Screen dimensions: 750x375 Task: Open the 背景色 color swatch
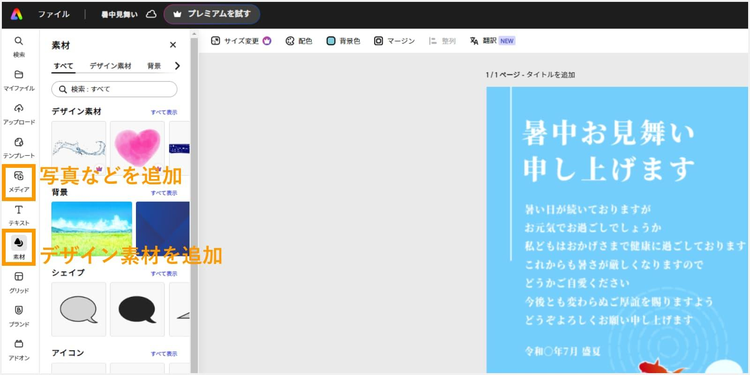(343, 41)
